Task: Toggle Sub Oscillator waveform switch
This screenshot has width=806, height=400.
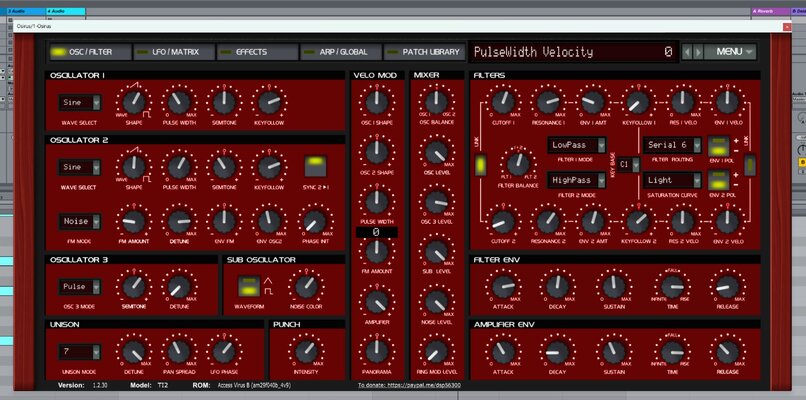Action: (249, 286)
